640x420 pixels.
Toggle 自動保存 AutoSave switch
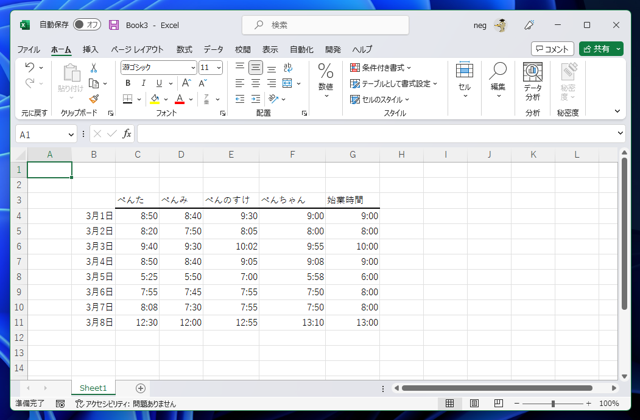coord(87,25)
